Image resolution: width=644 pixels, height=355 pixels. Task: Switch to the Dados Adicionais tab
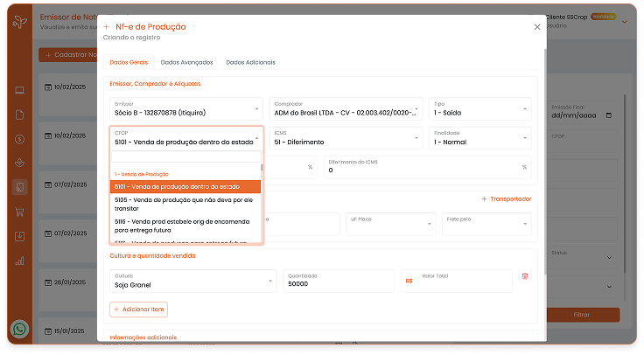pos(250,63)
